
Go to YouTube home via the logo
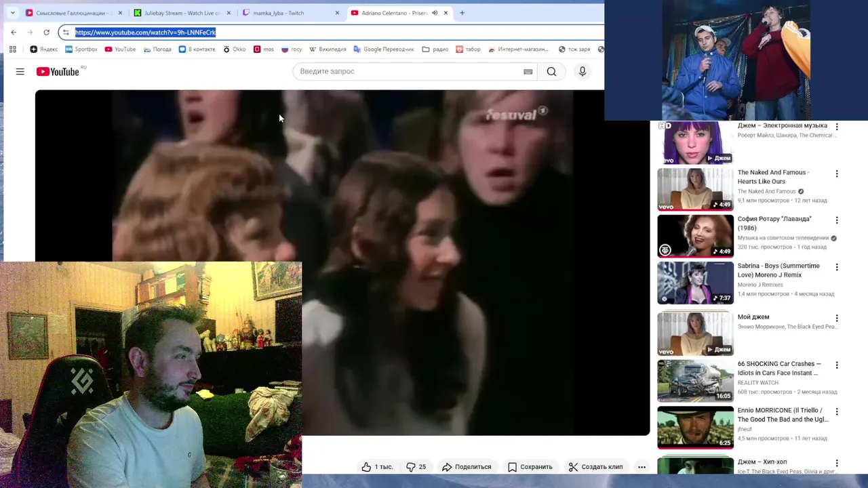pos(58,71)
